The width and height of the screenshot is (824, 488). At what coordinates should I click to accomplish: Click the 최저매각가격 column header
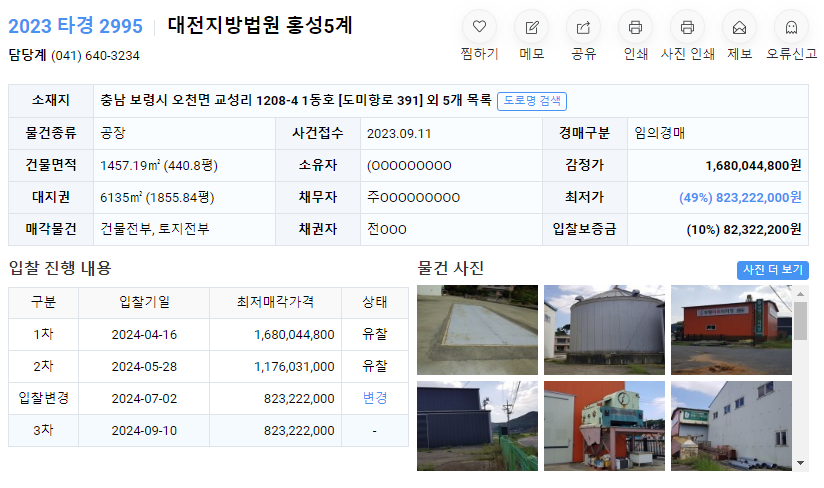[275, 302]
